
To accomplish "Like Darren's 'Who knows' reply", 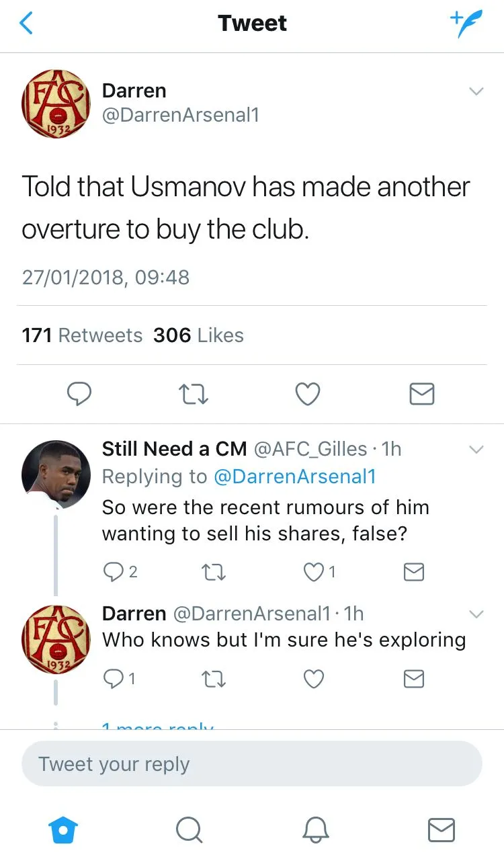I will pos(313,680).
